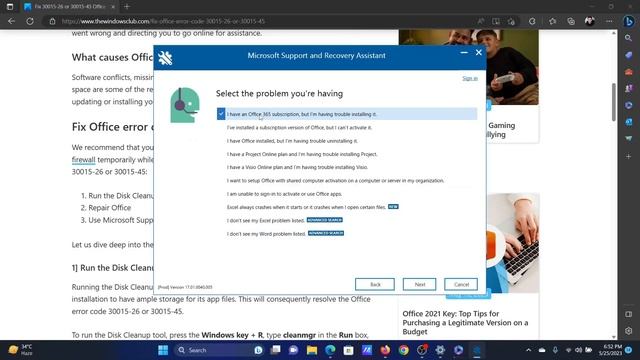This screenshot has height=360, width=640.
Task: Add a sidebar app with plus icon
Action: [x=629, y=156]
